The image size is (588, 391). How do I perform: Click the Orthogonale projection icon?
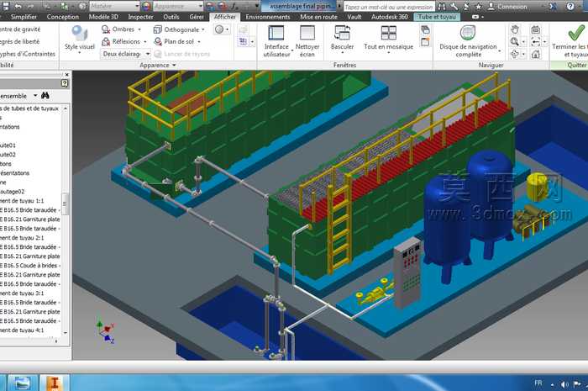tap(158, 29)
